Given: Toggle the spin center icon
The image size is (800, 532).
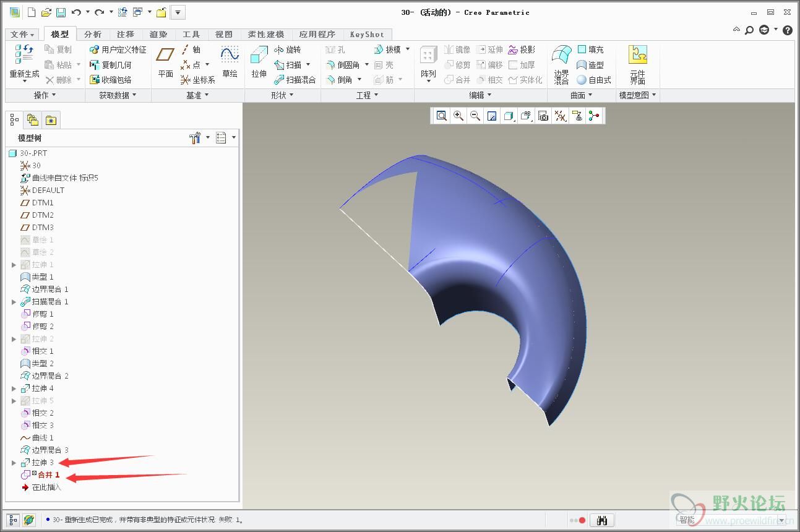Looking at the screenshot, I should tap(594, 116).
